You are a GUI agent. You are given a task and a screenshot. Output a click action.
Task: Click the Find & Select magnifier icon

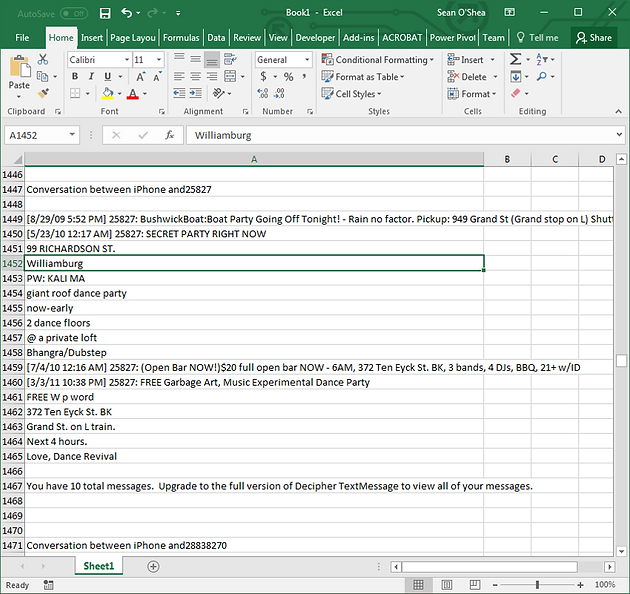coord(542,76)
